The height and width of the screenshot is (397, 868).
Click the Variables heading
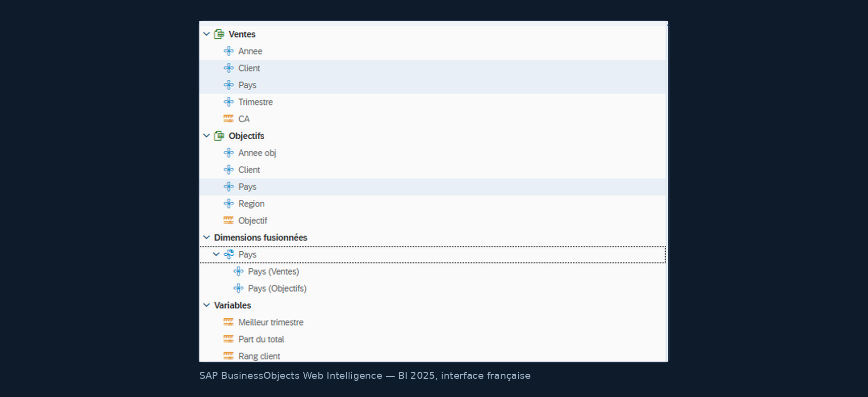tap(233, 305)
